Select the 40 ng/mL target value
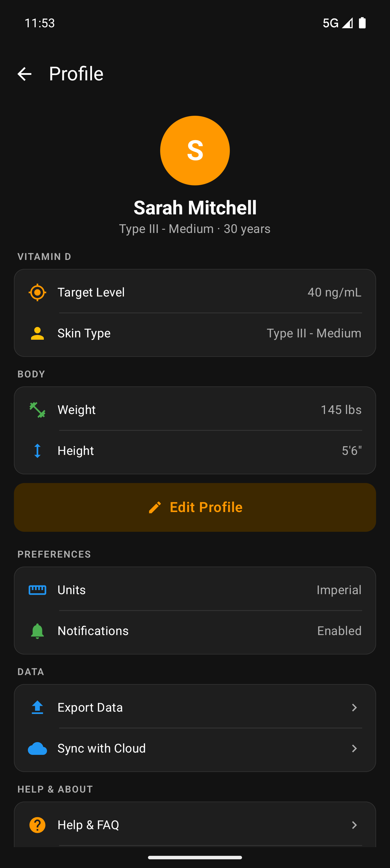Image resolution: width=390 pixels, height=868 pixels. point(334,292)
